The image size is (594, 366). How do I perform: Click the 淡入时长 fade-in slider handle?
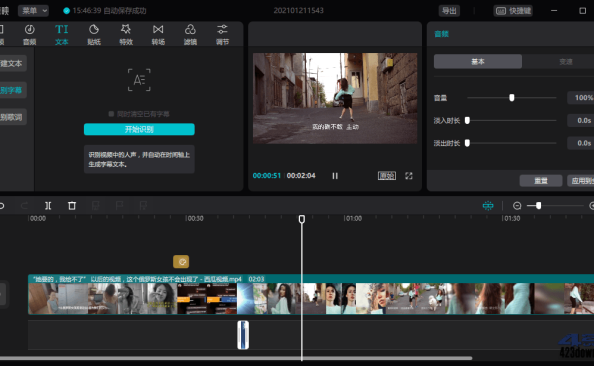[467, 120]
